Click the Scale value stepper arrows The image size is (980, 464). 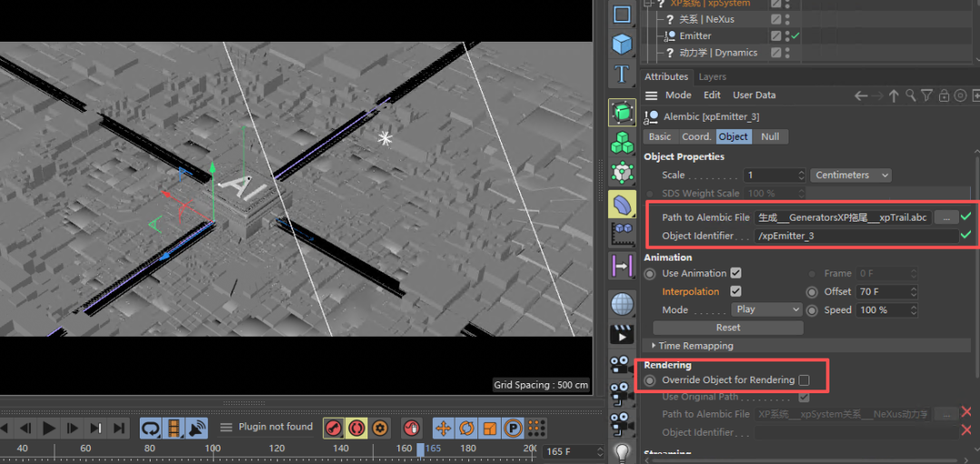click(802, 175)
